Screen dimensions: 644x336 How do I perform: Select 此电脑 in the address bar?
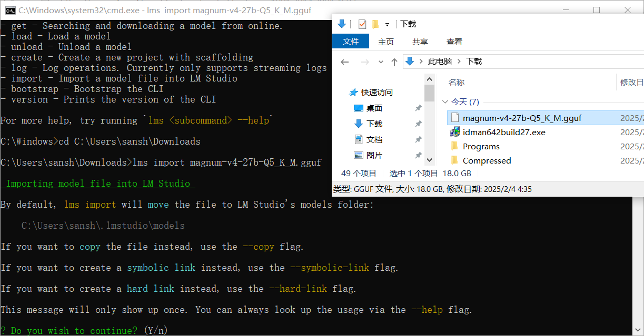(x=440, y=62)
